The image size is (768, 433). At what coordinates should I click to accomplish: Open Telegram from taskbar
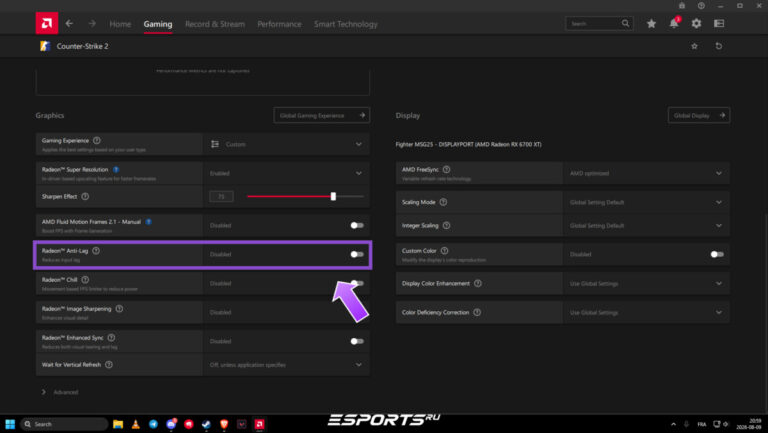point(153,424)
